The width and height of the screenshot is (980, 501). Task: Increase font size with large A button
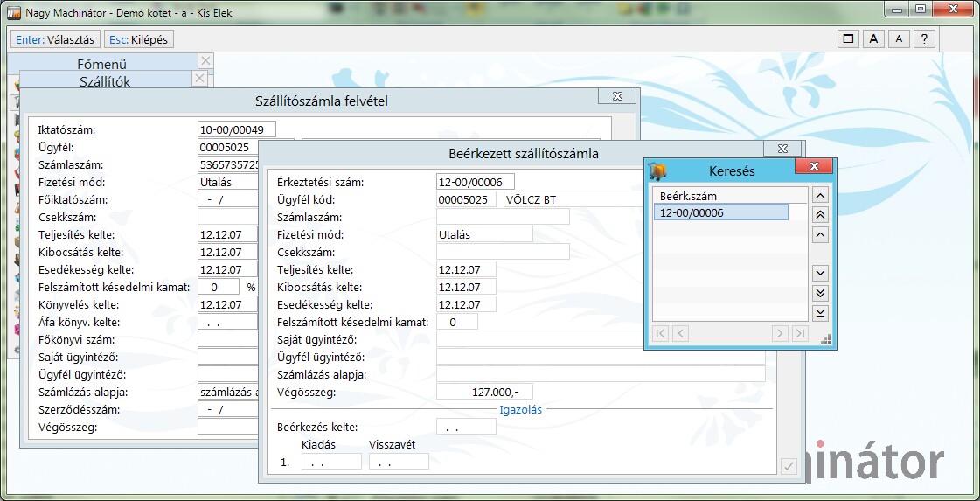coord(873,38)
